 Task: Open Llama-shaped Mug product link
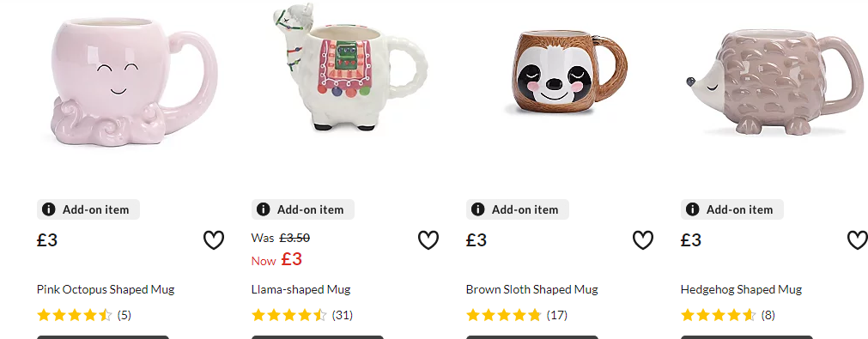[300, 289]
